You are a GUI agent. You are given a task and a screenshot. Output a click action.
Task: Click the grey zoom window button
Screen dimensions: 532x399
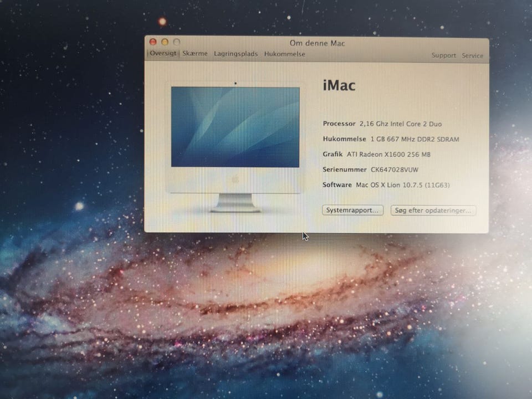coord(176,42)
